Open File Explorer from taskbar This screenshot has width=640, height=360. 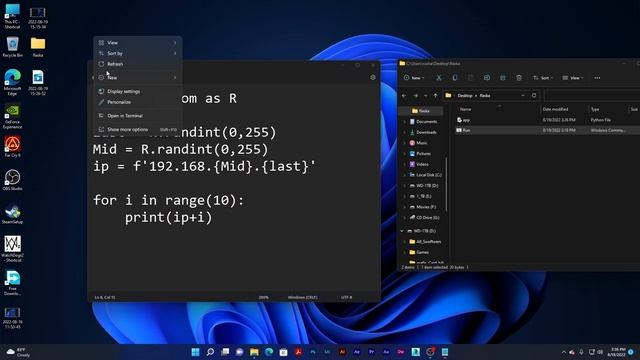click(254, 352)
